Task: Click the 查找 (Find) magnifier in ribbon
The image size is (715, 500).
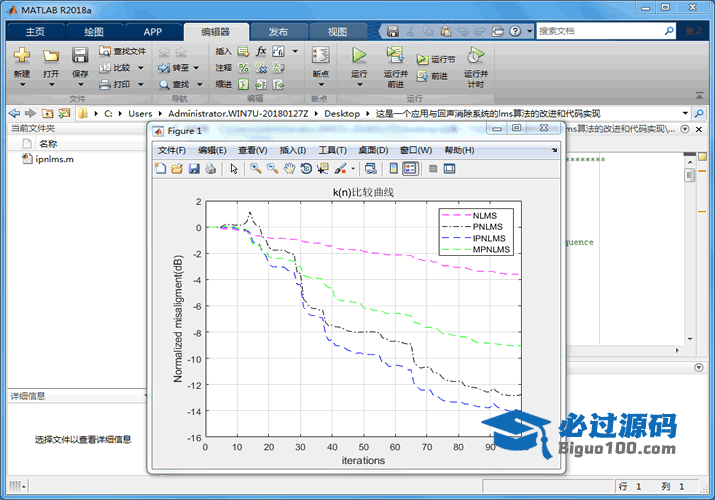Action: 164,85
